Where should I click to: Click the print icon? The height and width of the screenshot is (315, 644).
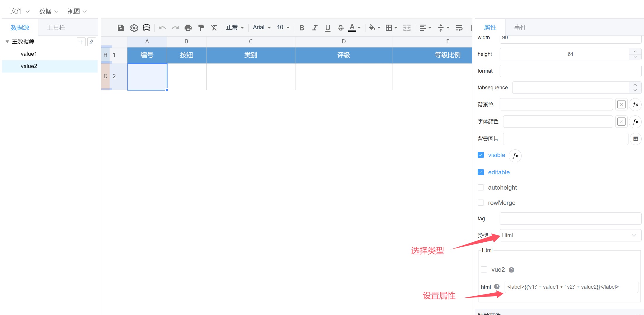(188, 28)
